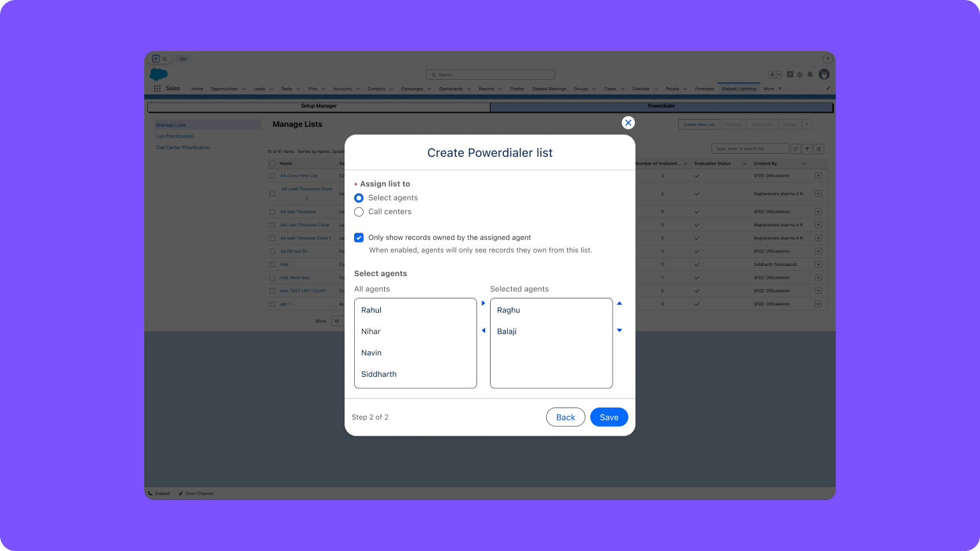Image resolution: width=980 pixels, height=551 pixels.
Task: Select Siddharth in All agents list
Action: click(415, 374)
